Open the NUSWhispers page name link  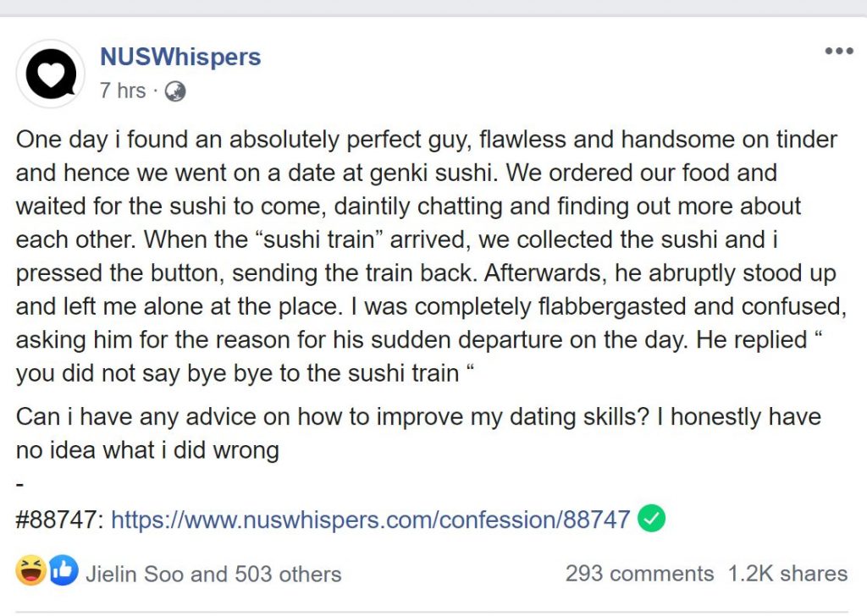coord(180,57)
